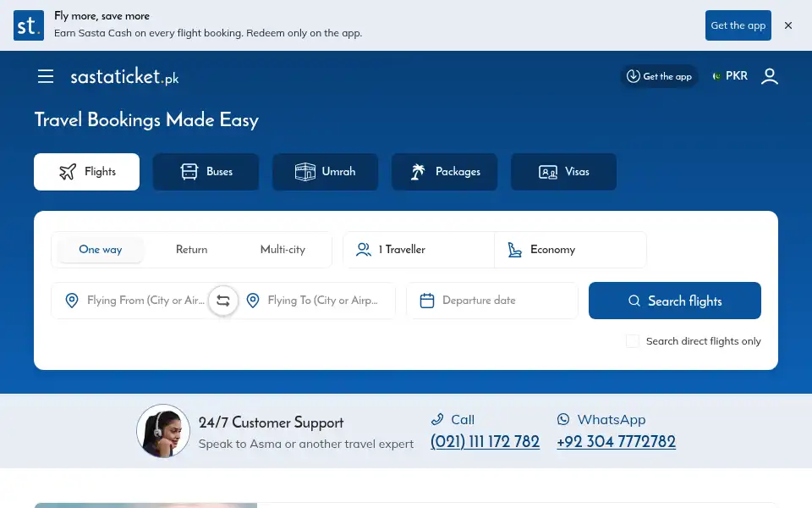The width and height of the screenshot is (812, 508).
Task: Click the airplane icon on Flights tab
Action: pyautogui.click(x=68, y=172)
